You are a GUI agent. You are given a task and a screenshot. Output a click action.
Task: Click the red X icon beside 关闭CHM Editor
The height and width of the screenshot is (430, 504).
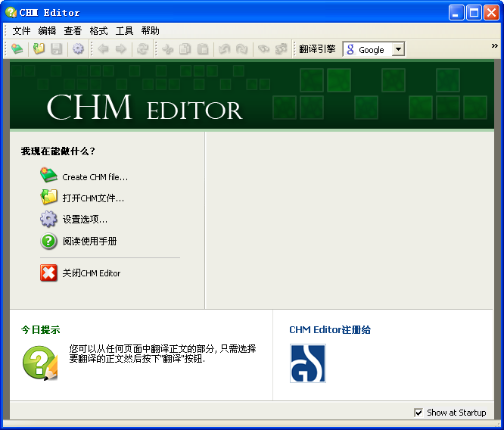point(48,273)
